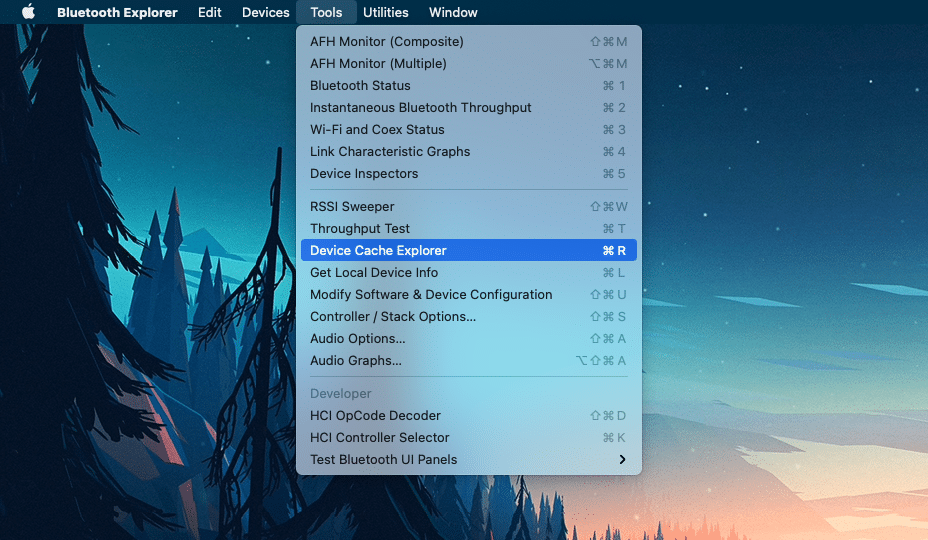The image size is (928, 540).
Task: Select Device Cache Explorer
Action: 469,250
